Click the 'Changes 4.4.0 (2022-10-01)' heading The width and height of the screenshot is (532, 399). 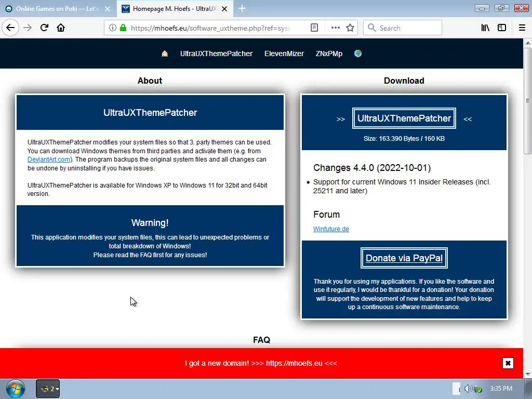click(x=372, y=168)
